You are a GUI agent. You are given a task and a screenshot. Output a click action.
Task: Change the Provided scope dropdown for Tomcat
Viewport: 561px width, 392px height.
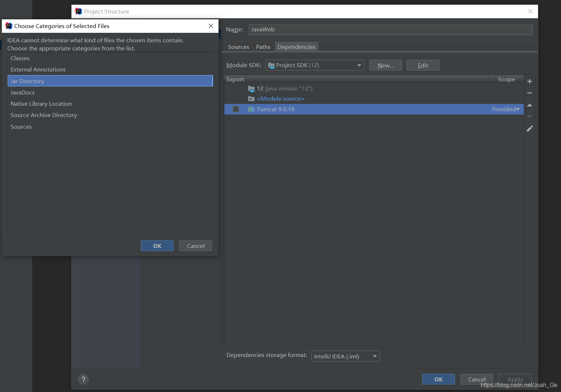pos(506,109)
